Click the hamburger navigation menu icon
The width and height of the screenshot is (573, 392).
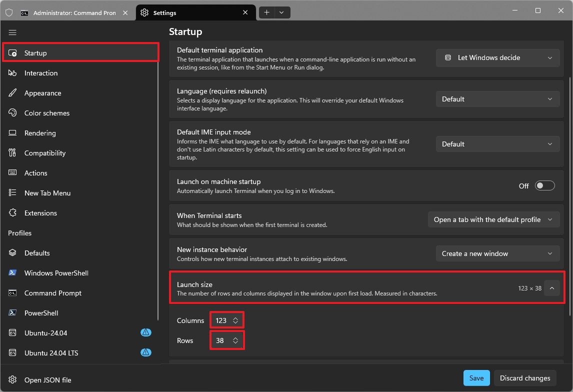(12, 32)
